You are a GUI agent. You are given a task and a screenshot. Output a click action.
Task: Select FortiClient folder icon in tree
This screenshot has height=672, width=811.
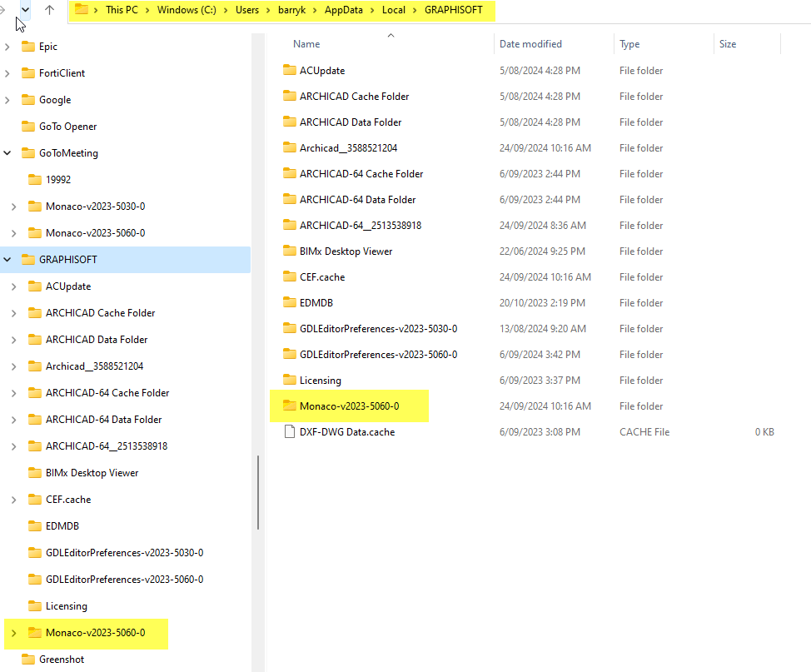pos(28,73)
